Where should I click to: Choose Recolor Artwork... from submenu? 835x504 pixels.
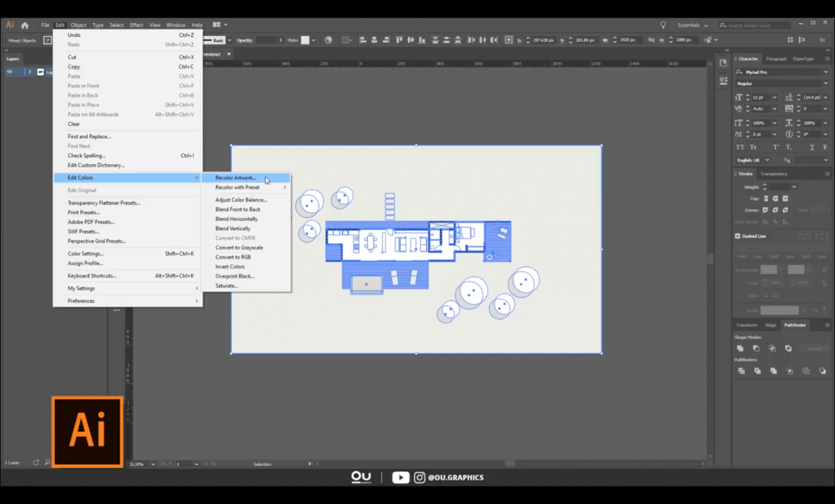[x=245, y=178]
